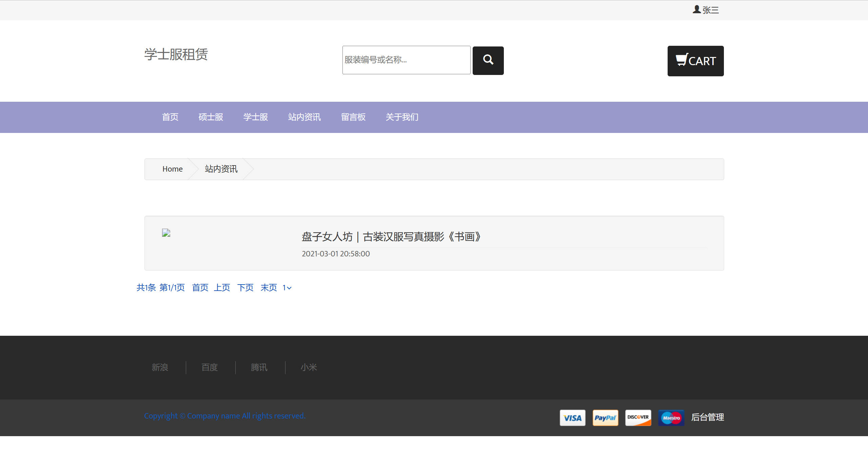Click the PayPal payment icon in footer
Screen dimensions: 868x466
(605, 418)
